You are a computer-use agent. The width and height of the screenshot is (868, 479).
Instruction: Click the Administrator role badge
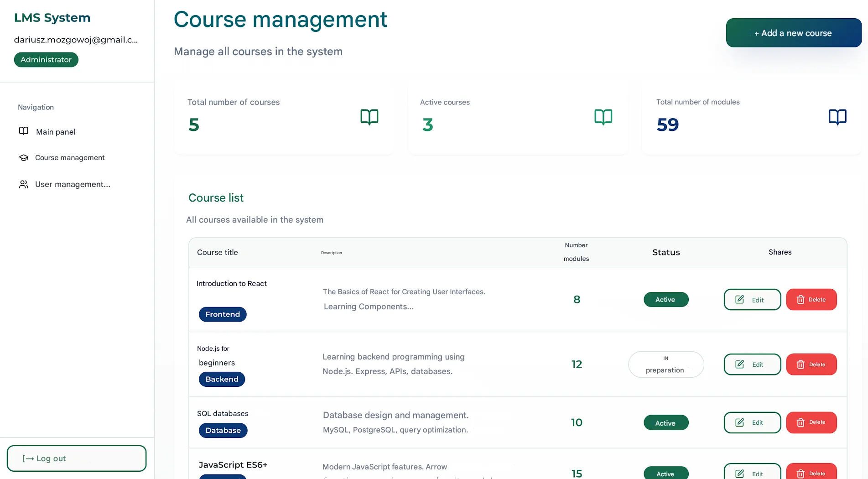point(46,59)
